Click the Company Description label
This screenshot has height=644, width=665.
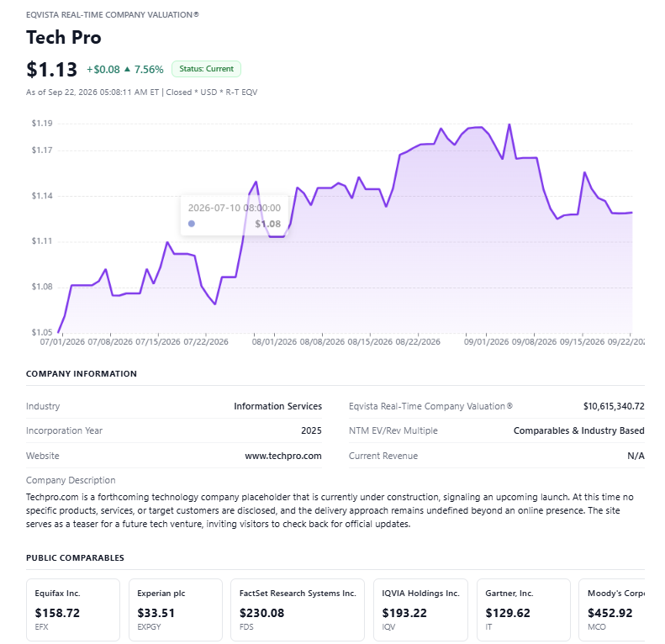pyautogui.click(x=71, y=480)
